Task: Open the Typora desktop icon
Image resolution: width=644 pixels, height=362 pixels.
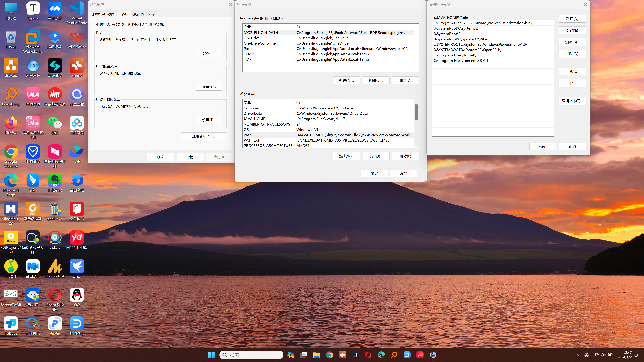Action: [x=33, y=11]
